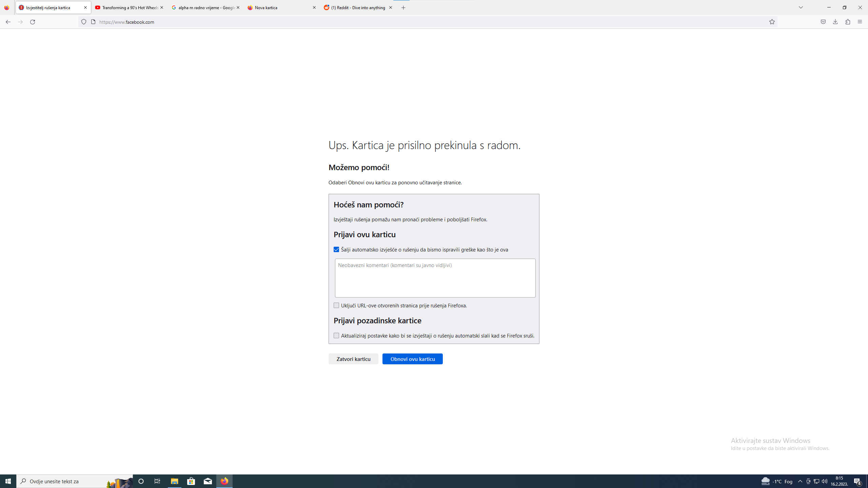Click the Obnovi ovu karticu button

coord(412,359)
